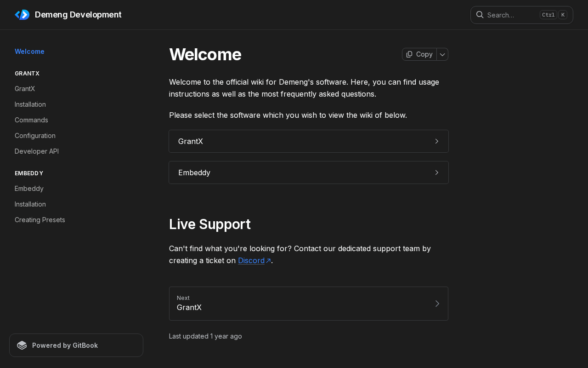The height and width of the screenshot is (368, 588).
Task: Click the external-link icon beside Discord
Action: 268,261
